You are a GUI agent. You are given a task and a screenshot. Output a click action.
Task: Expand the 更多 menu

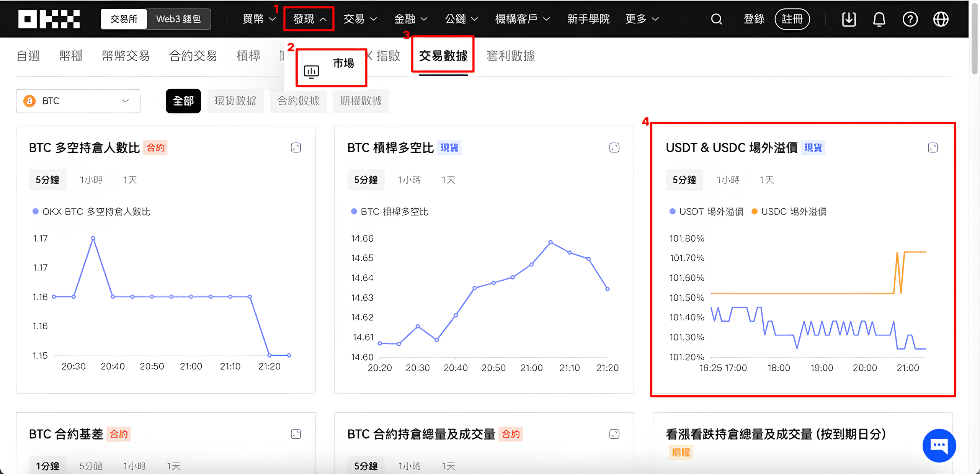tap(642, 19)
